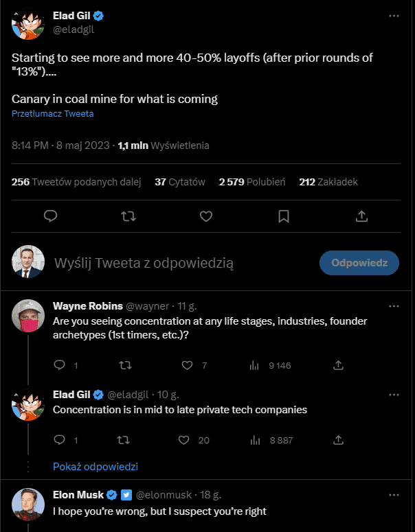415x532 pixels.
Task: Share the main tweet
Action: coord(361,216)
